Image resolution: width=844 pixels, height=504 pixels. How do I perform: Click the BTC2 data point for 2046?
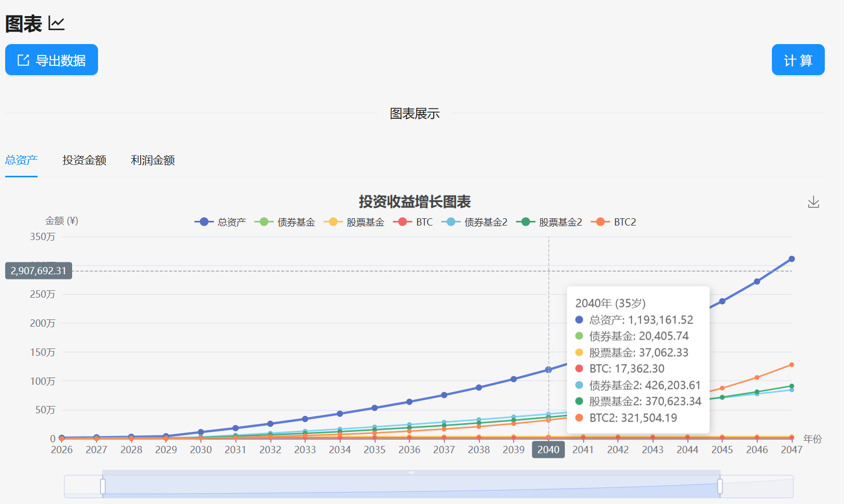click(x=757, y=377)
